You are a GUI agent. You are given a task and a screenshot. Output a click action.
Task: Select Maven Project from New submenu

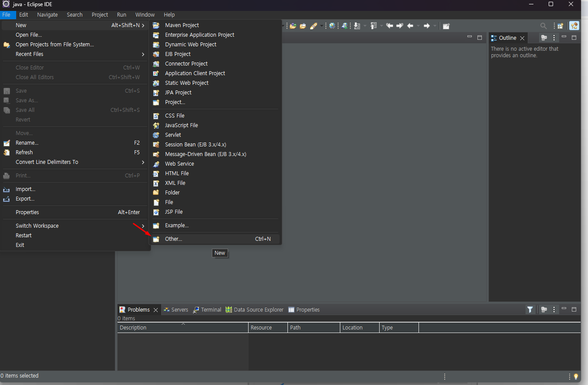click(215, 25)
